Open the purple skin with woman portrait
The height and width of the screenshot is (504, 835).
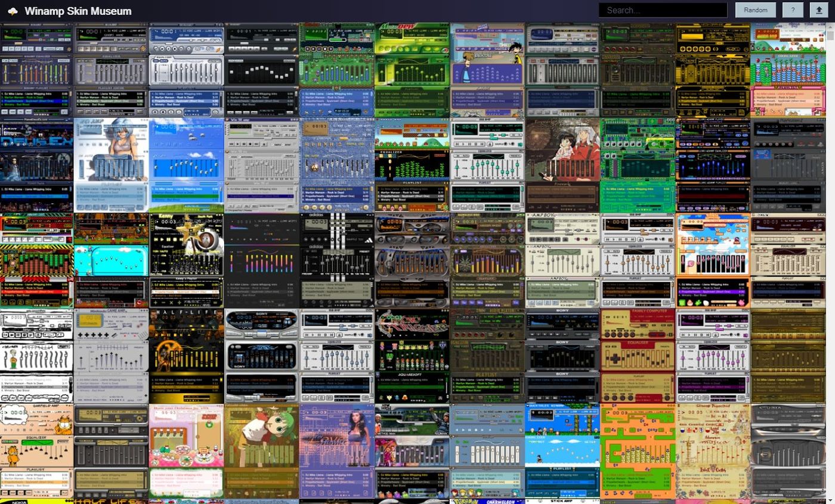tap(337, 452)
